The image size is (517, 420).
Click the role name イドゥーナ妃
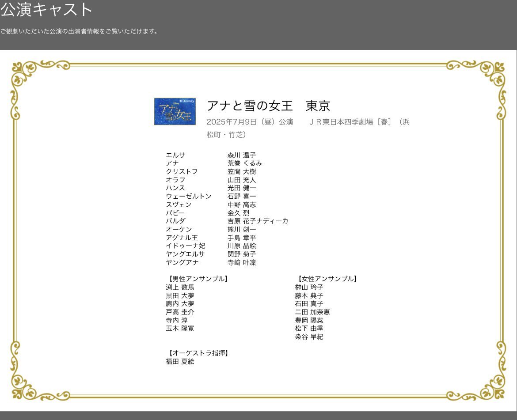point(185,246)
